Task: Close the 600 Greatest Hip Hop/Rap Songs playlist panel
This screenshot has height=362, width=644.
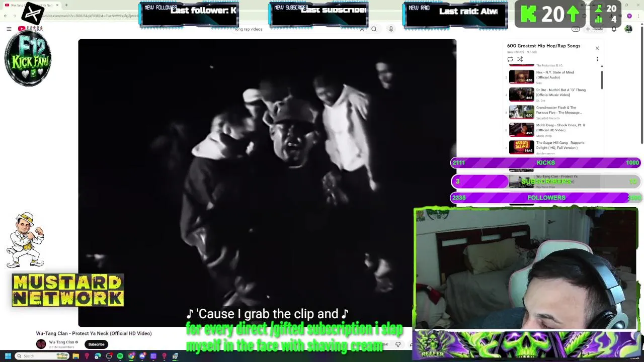Action: point(597,48)
